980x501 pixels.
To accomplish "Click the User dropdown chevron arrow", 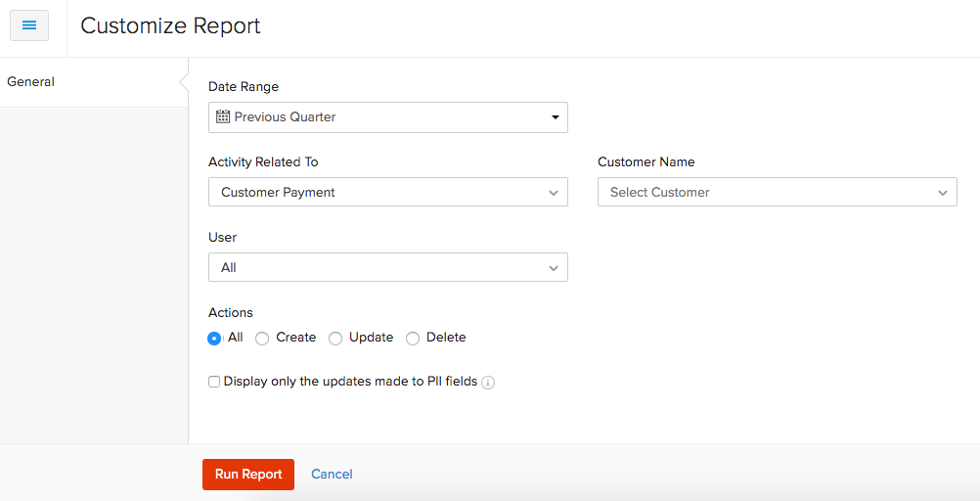I will coord(554,268).
